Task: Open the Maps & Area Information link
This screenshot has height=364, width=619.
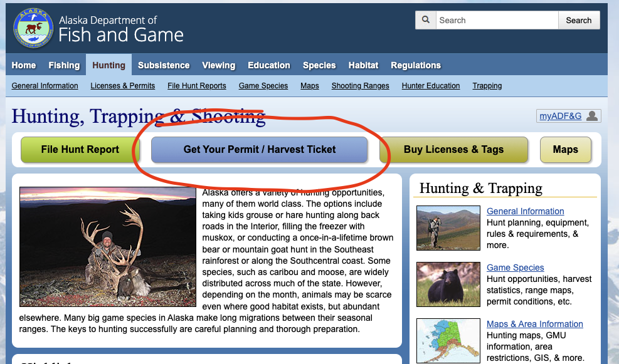Action: pos(534,324)
